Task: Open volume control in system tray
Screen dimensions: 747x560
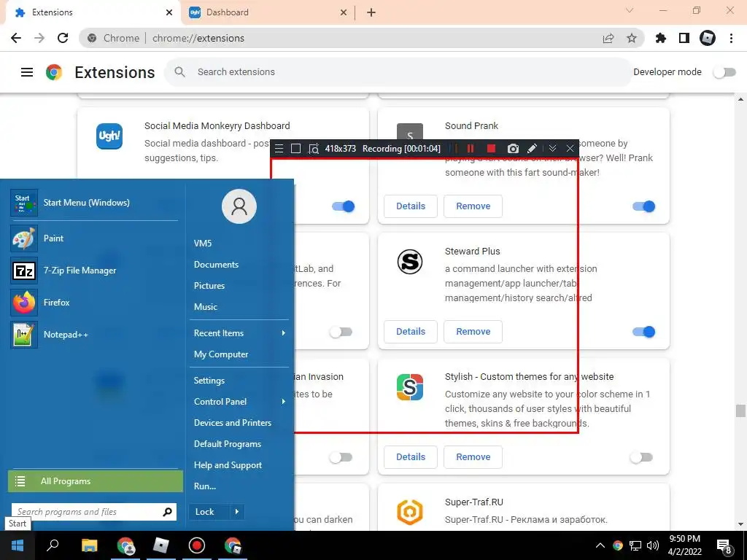Action: tap(653, 545)
